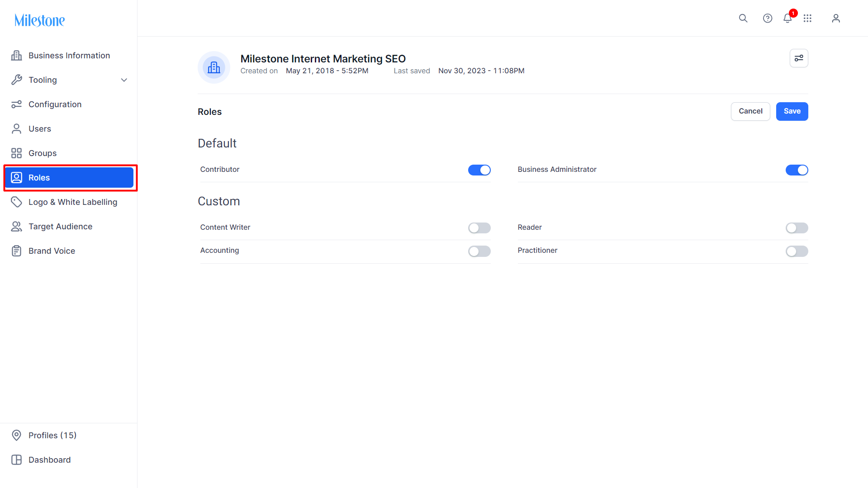Click the Business Administrator role label
Viewport: 868px width, 488px height.
(x=557, y=170)
